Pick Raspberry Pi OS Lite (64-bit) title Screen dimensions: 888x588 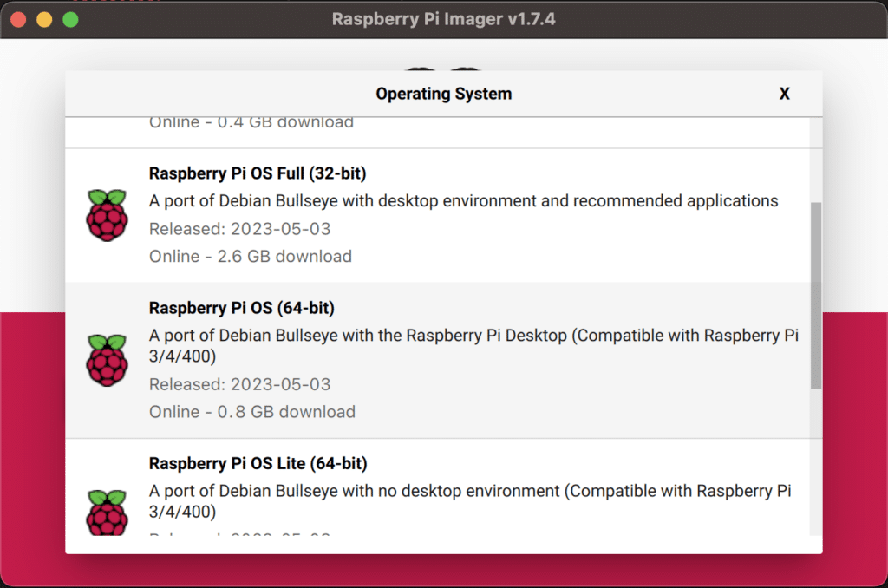click(258, 463)
